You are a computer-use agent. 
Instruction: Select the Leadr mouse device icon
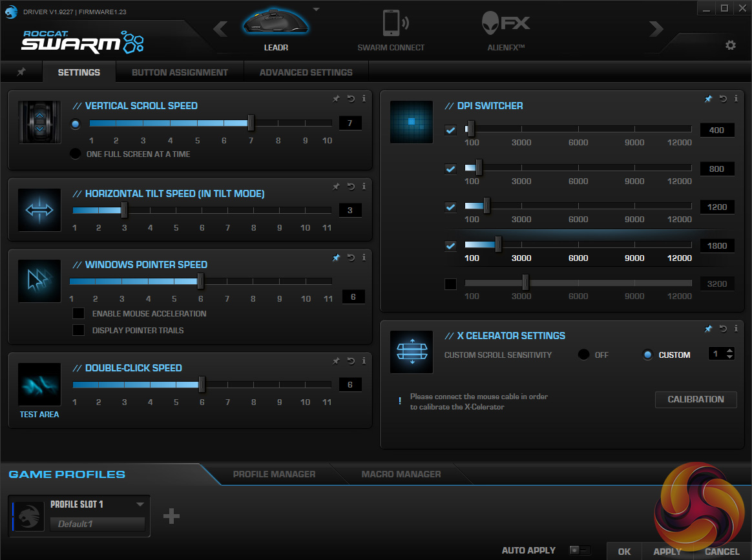click(x=276, y=23)
